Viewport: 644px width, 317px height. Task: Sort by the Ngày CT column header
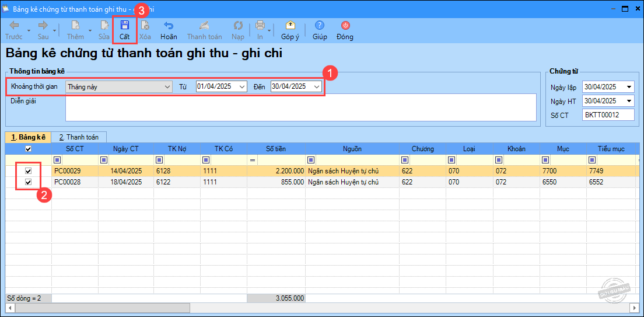click(125, 149)
